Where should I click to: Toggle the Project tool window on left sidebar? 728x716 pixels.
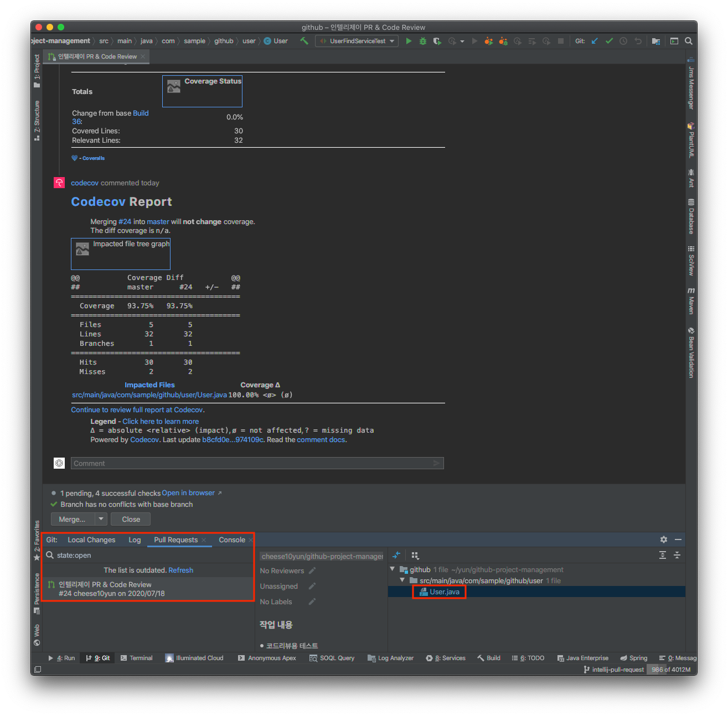[37, 71]
